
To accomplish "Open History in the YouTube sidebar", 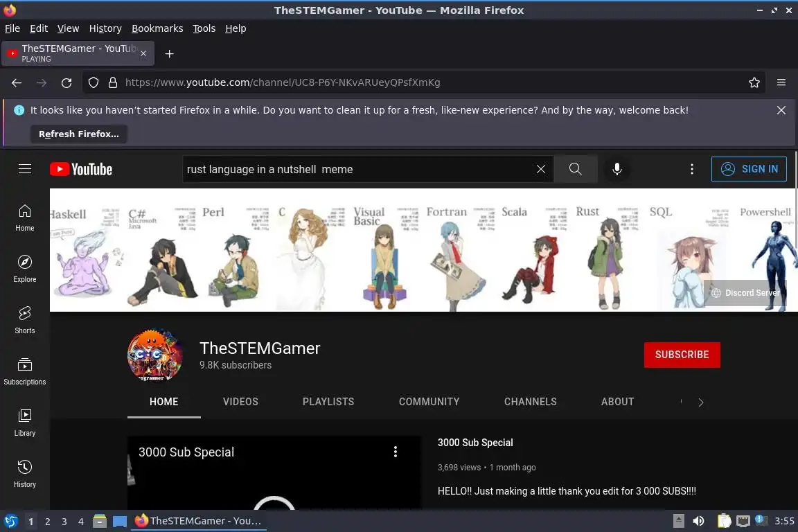I will tap(24, 474).
